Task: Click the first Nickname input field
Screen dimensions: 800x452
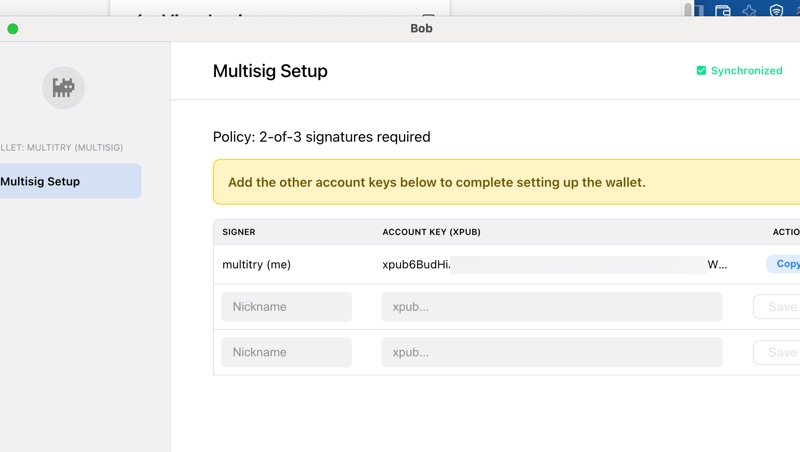Action: [x=286, y=307]
